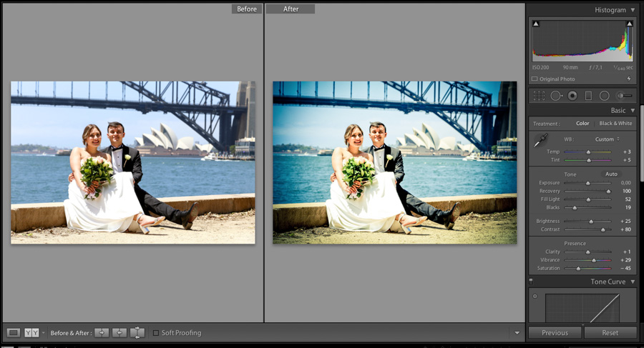644x348 pixels.
Task: Adjust the Saturation slider handle
Action: click(x=578, y=269)
